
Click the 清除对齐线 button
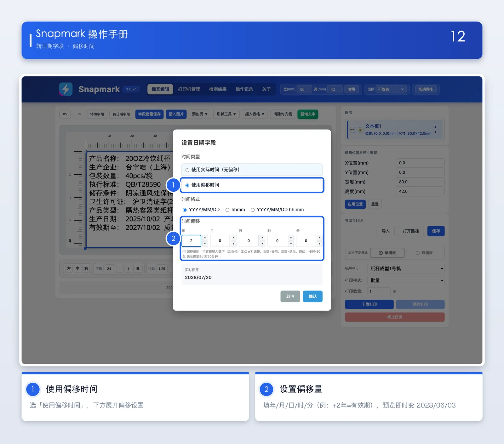click(x=283, y=114)
